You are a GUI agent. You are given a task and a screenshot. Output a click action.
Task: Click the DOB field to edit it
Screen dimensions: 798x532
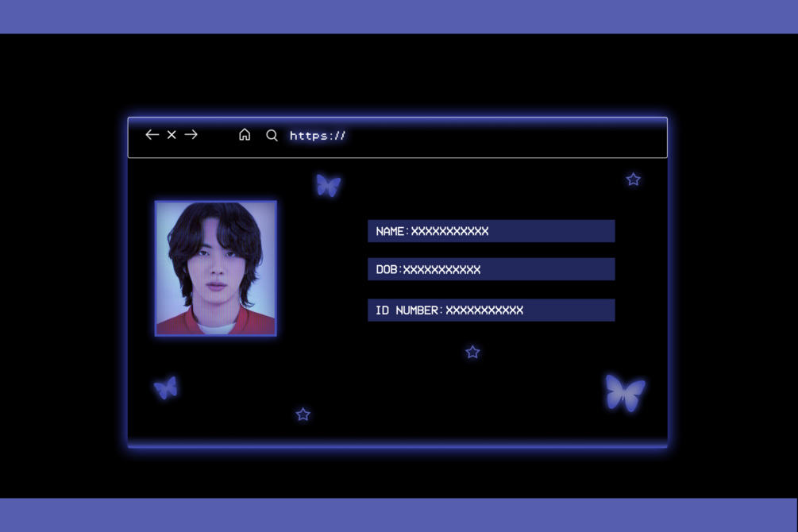pos(491,269)
